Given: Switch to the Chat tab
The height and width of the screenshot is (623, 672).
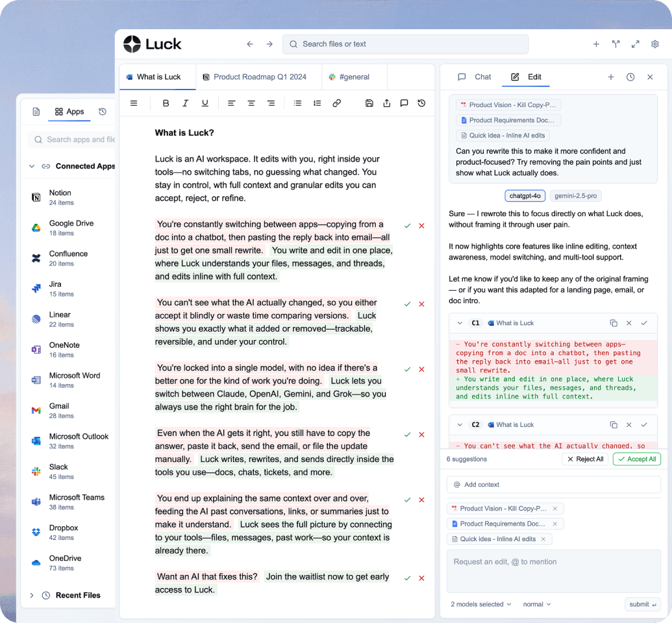Looking at the screenshot, I should 475,77.
